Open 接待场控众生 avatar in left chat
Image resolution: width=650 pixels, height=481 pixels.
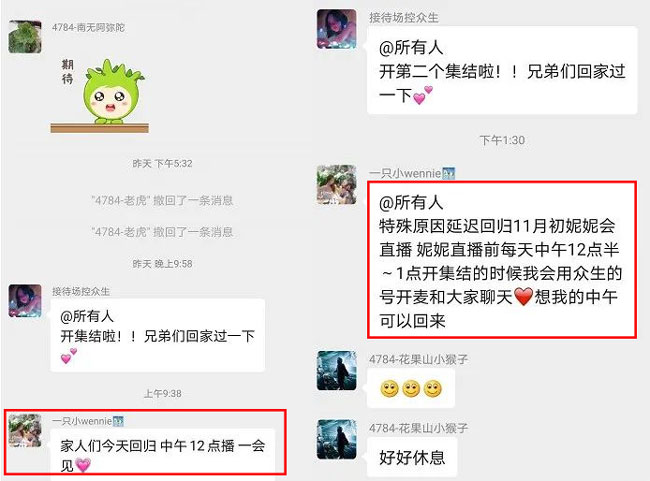(25, 301)
